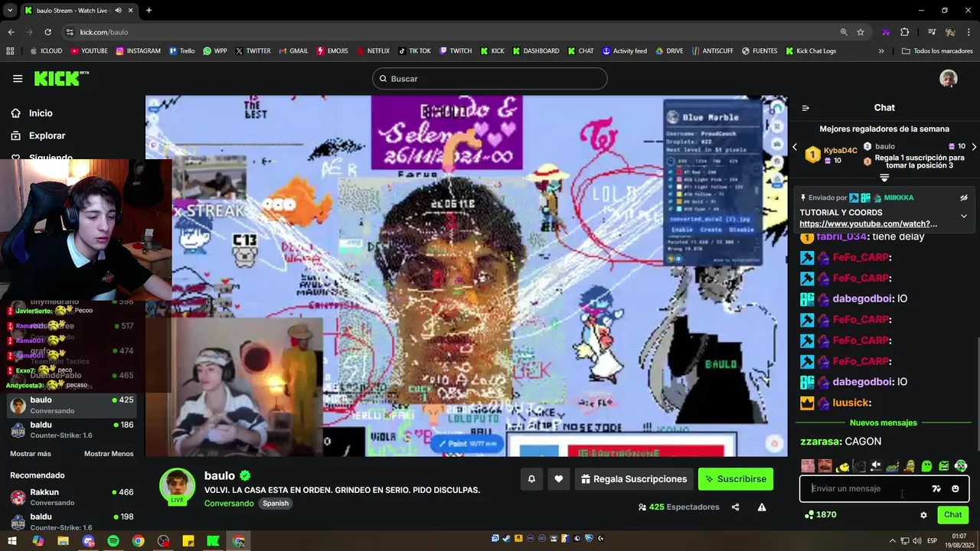Screen dimensions: 980x551
Task: Click Regala Suscripciones button
Action: click(x=634, y=479)
